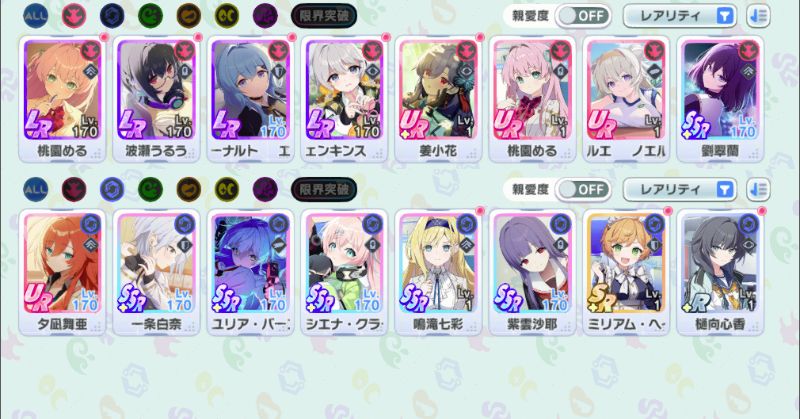The height and width of the screenshot is (419, 800).
Task: Select yellow attribute filter in upper bar
Action: coord(227,16)
